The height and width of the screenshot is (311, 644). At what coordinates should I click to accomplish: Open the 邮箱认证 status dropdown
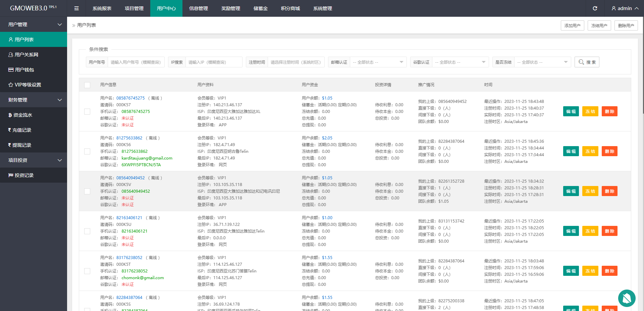click(x=378, y=62)
